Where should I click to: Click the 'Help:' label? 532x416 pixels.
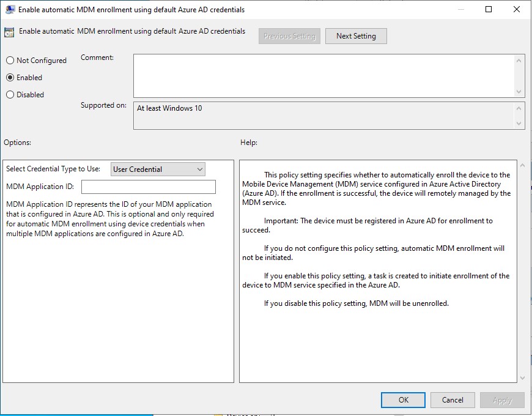click(249, 143)
